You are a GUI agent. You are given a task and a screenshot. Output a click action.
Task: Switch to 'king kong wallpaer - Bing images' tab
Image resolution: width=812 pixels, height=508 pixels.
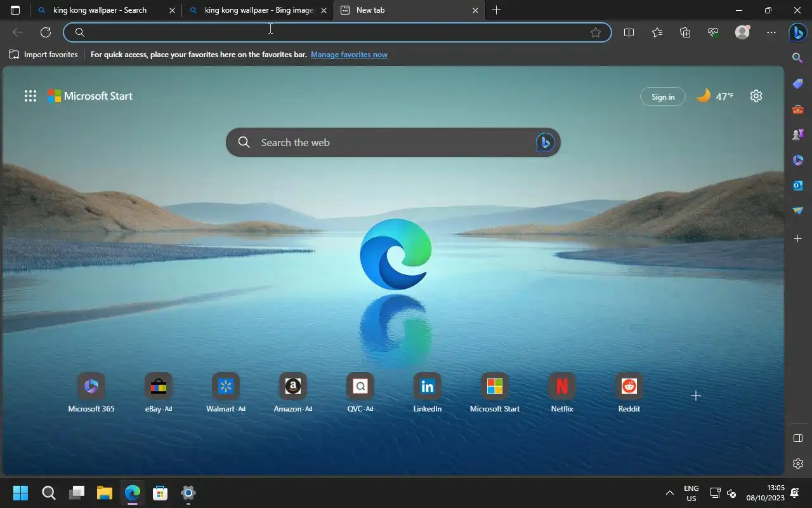(x=259, y=10)
